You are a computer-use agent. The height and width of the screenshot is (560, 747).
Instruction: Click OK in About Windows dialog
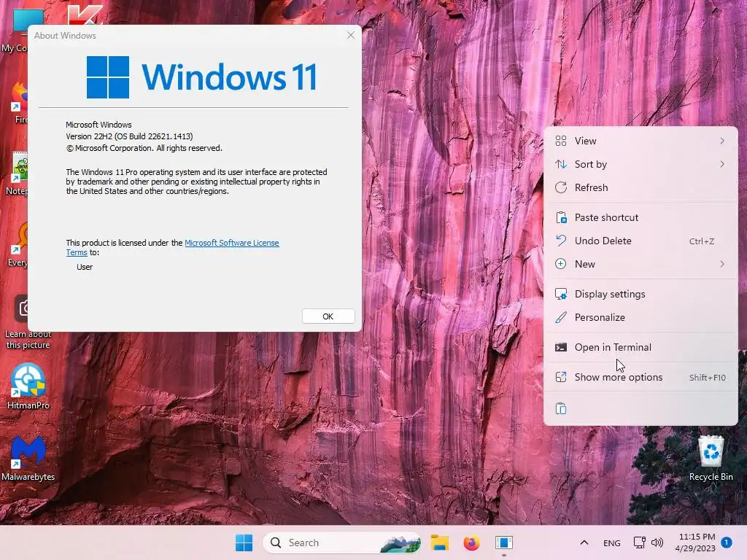pos(328,316)
